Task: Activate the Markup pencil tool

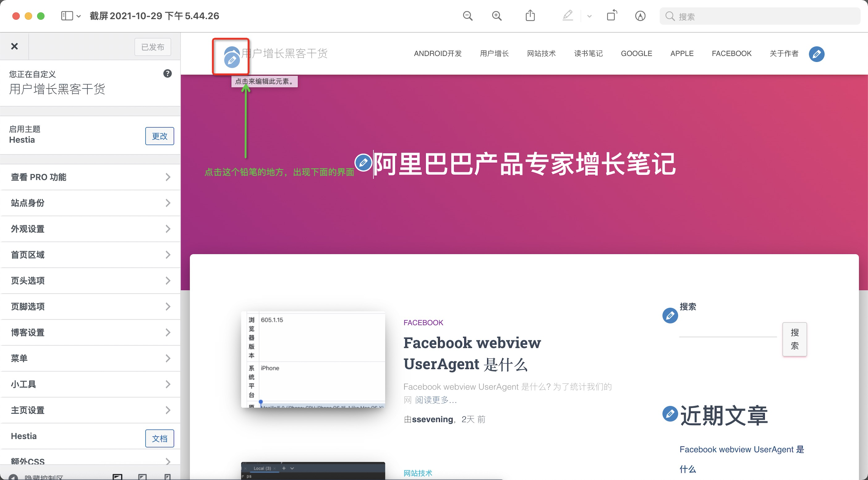Action: (x=568, y=15)
